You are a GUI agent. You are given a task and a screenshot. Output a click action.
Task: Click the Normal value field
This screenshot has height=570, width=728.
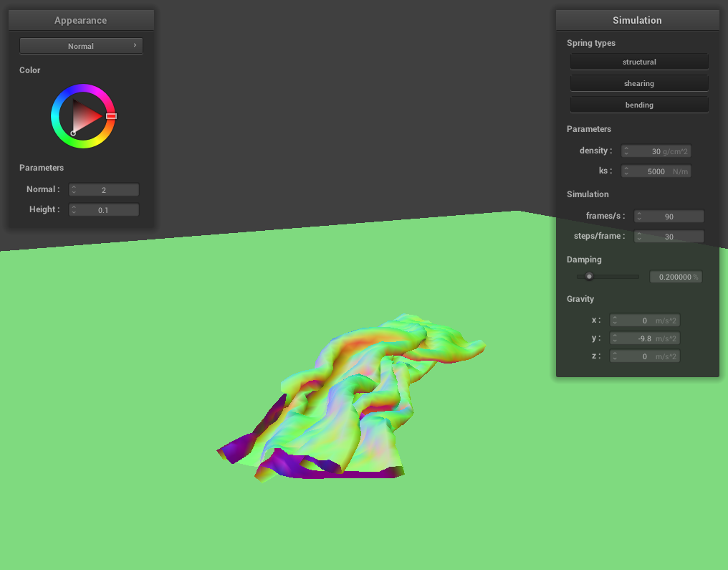coord(103,189)
